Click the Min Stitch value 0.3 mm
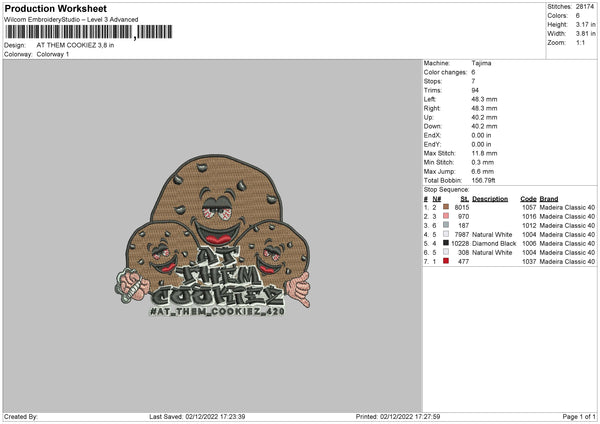Viewport: 600px width, 424px height. pos(483,162)
